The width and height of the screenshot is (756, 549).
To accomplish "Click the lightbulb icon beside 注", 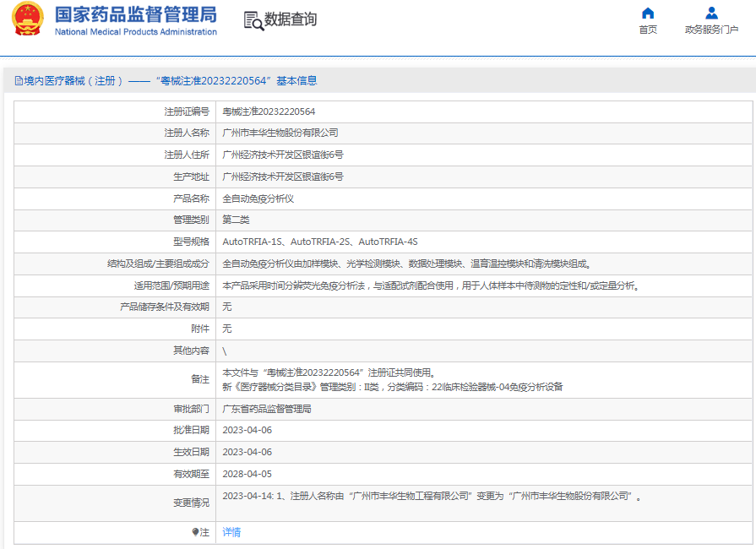I will point(197,532).
